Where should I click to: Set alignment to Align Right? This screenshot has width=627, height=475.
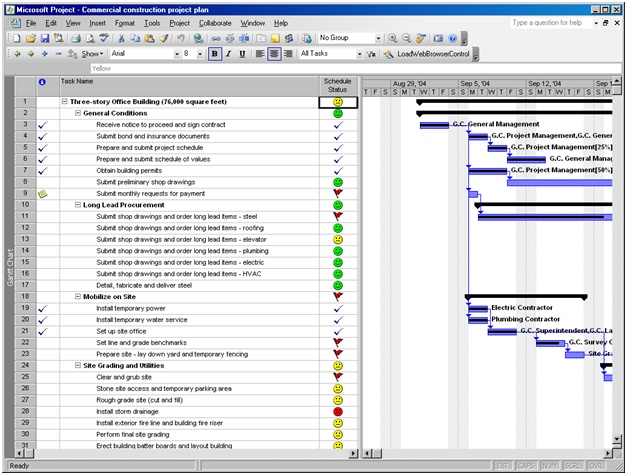pyautogui.click(x=288, y=54)
